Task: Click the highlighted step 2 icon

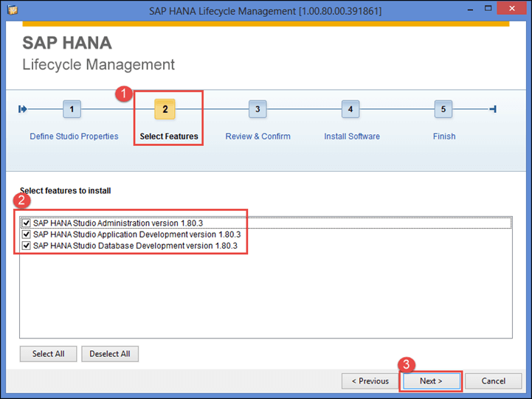Action: (165, 109)
